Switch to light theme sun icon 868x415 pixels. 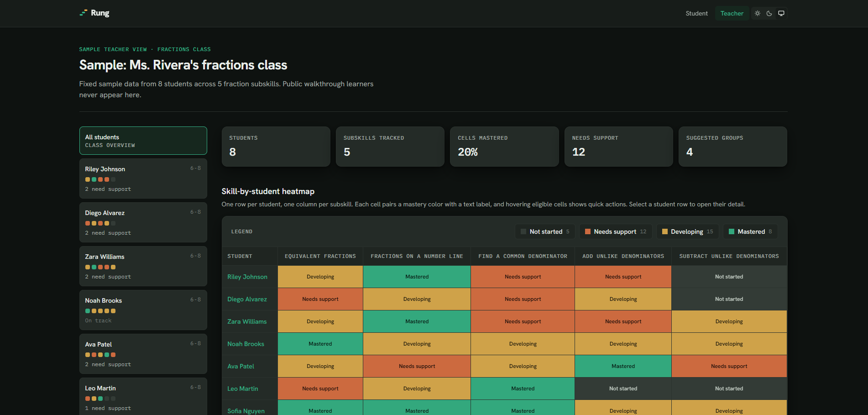(758, 13)
